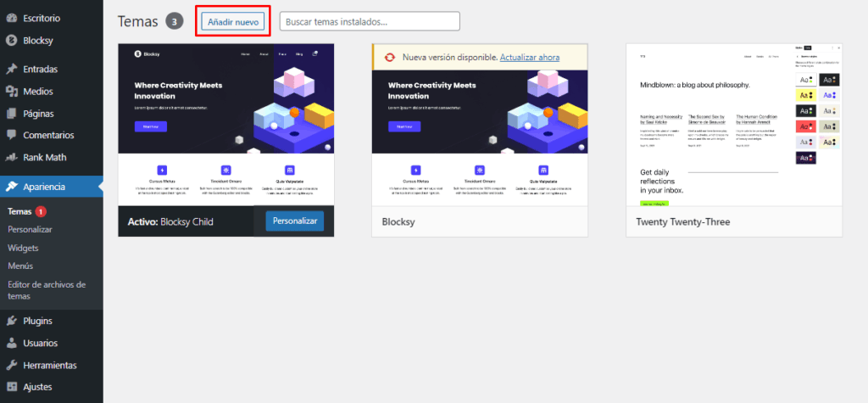This screenshot has width=868, height=403.
Task: Click the Escritorio dashboard icon
Action: point(11,19)
